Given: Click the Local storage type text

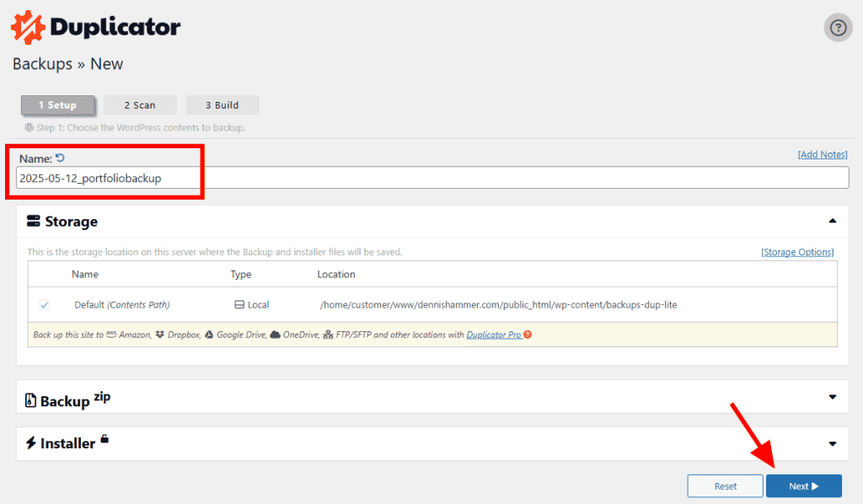Looking at the screenshot, I should coord(258,305).
